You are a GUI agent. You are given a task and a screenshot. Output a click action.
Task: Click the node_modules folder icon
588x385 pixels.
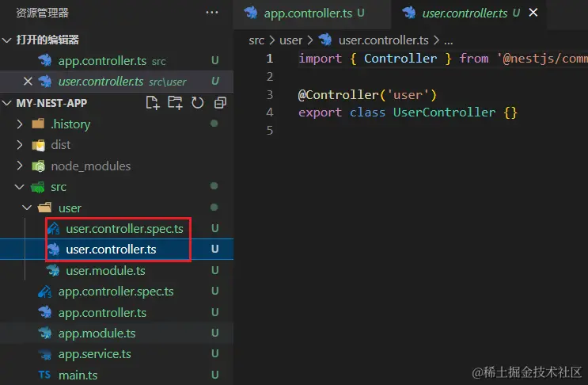[38, 166]
